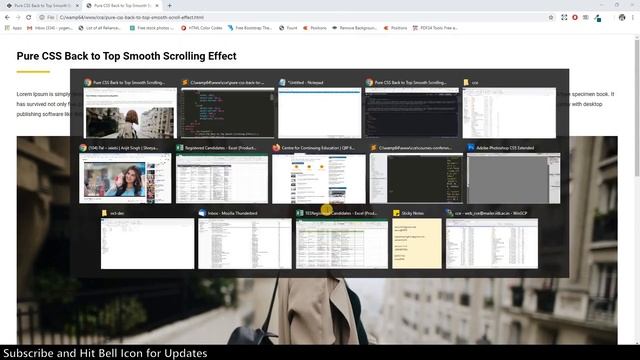640x360 pixels.
Task: Open the Apps bookmarks shortcut
Action: [x=13, y=28]
